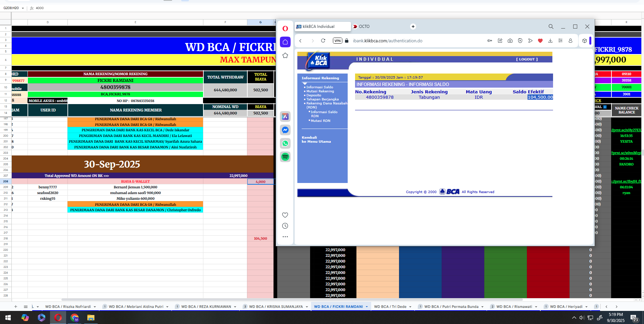Screen dimensions: 644x324
Task: Click the browser address bar URL
Action: click(388, 41)
